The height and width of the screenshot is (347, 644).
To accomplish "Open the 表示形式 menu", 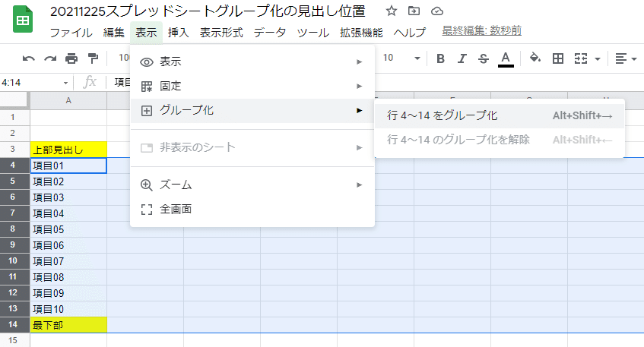I will point(221,33).
